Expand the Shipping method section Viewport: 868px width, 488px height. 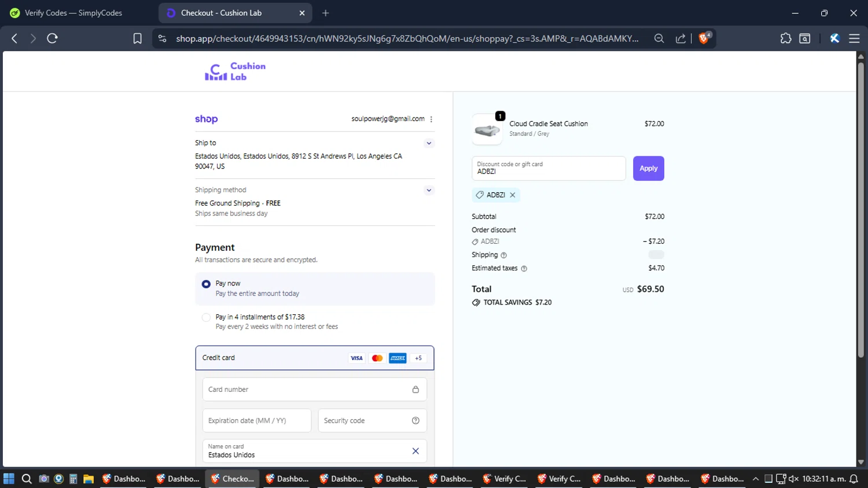(x=429, y=190)
